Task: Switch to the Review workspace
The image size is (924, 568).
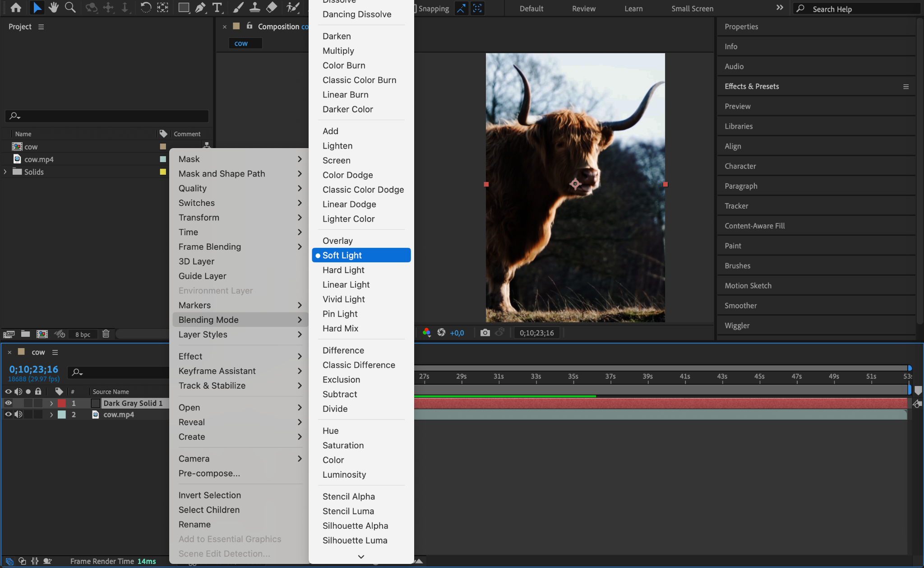Action: [583, 9]
